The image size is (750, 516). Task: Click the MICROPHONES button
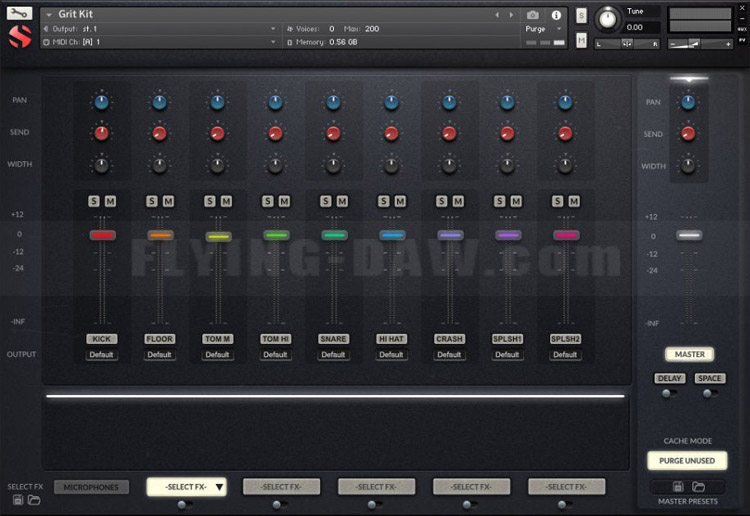[91, 487]
